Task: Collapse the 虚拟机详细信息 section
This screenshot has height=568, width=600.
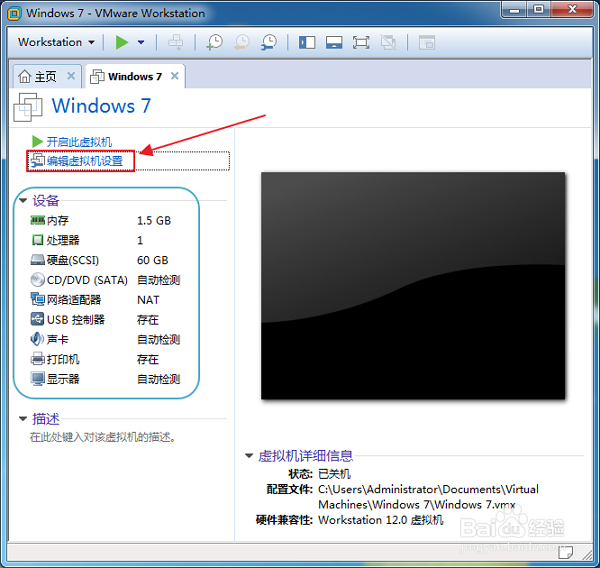Action: click(249, 455)
